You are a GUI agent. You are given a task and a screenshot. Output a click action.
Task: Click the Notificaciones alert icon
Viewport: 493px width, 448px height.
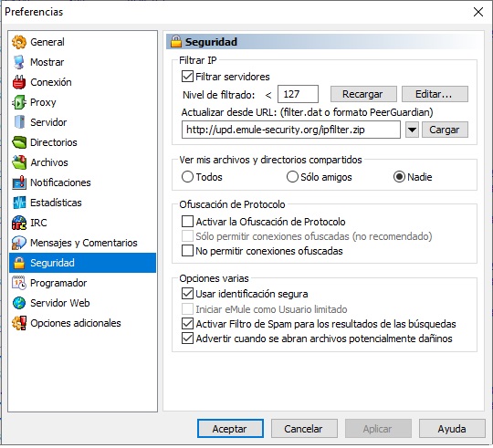pos(19,182)
